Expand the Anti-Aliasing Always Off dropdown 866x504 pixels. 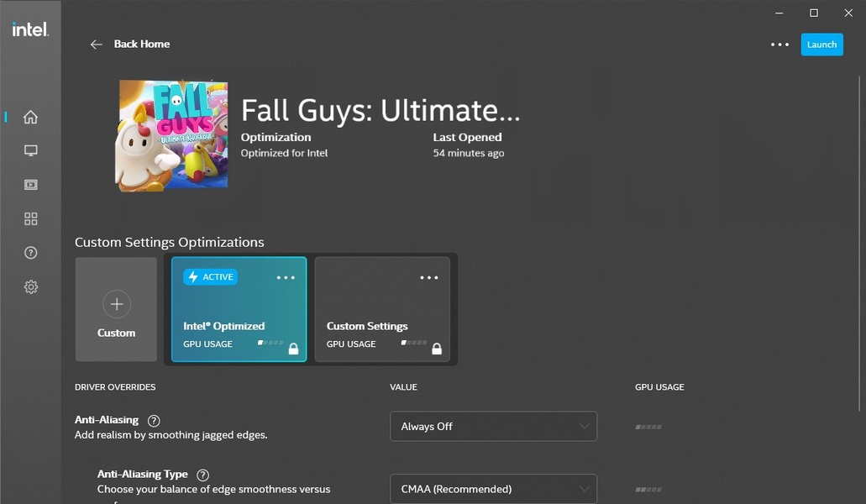493,427
